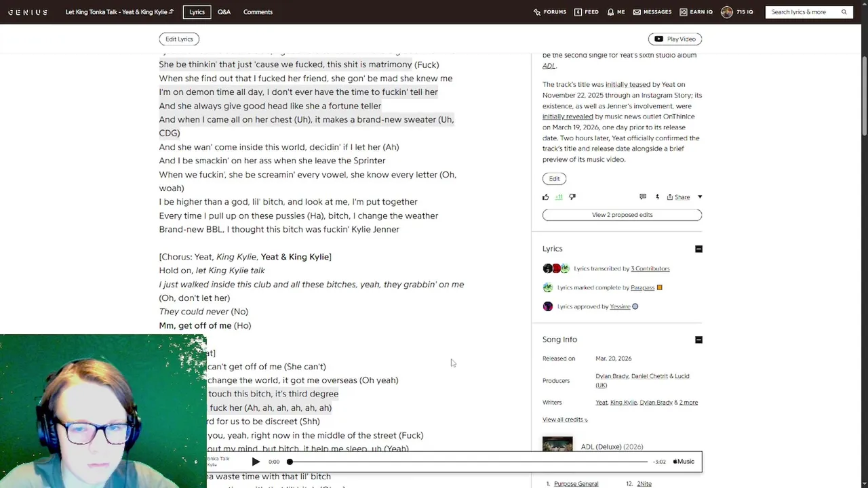Click the Yessirre blue badge icon
Viewport: 868px width, 488px height.
635,306
